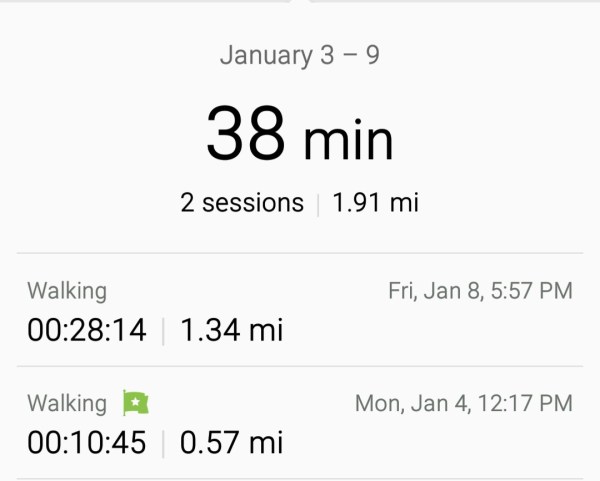
Task: Select the 1.34 mi distance
Action: point(232,330)
